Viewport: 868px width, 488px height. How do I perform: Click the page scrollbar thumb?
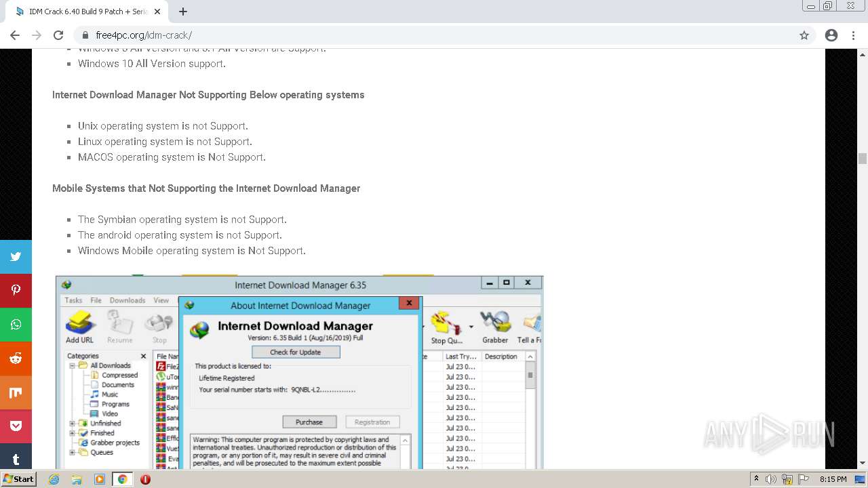pos(863,159)
